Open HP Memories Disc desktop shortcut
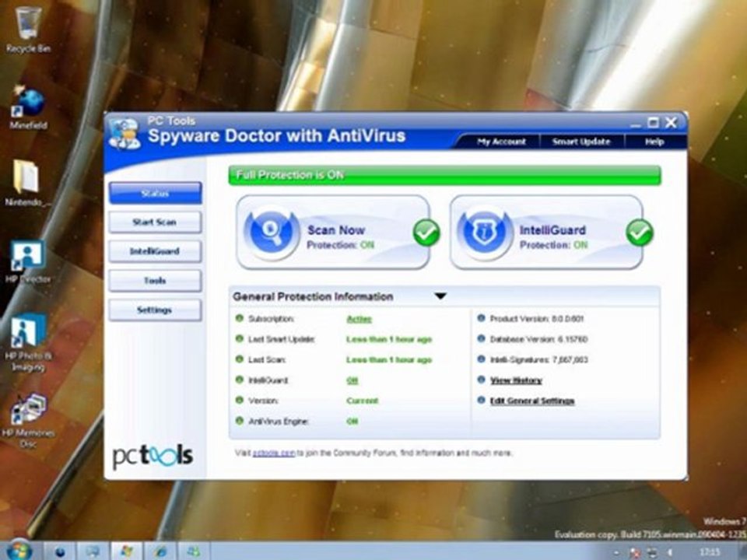Screen dimensions: 747x560 (x=28, y=420)
